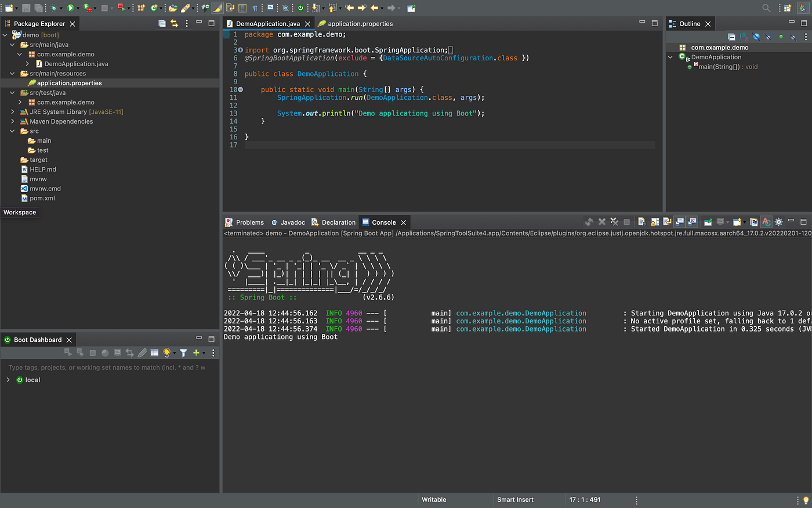Open console settings gear icon
This screenshot has width=812, height=508.
779,222
